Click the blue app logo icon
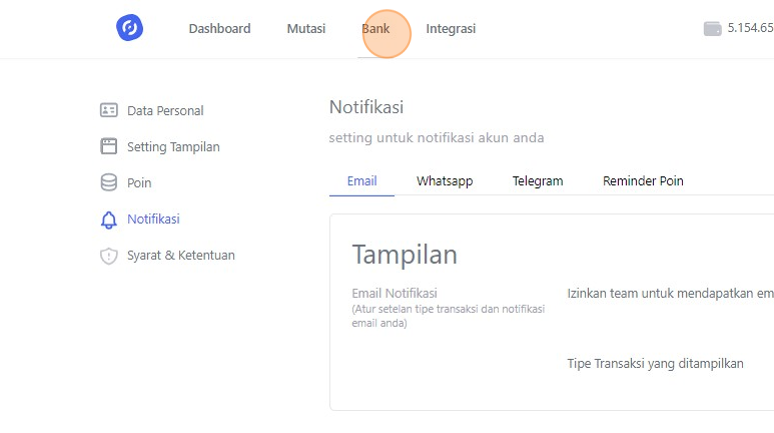The image size is (774, 433). pos(129,28)
